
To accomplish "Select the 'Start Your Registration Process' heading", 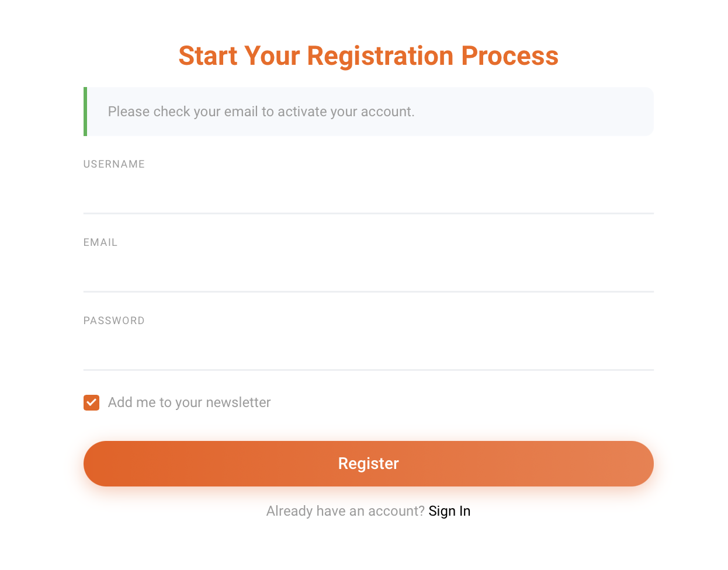I will 368,55.
